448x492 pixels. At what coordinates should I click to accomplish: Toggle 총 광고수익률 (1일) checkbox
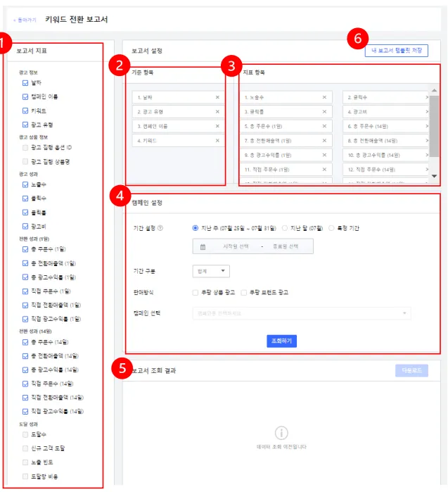(25, 277)
